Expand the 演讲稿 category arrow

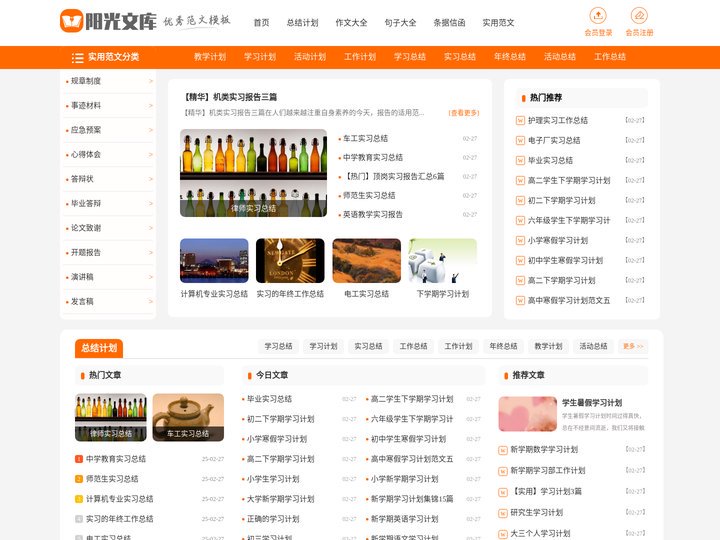pos(150,277)
